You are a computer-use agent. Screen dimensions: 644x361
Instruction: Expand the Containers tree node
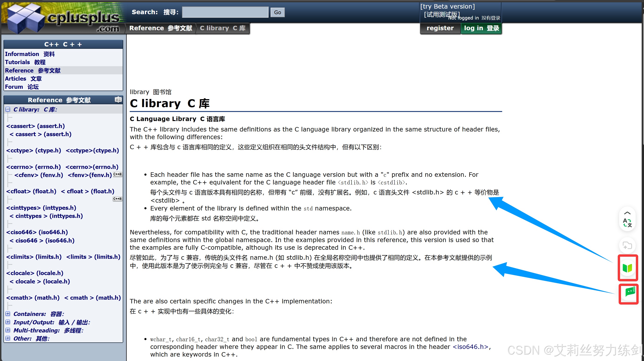(8, 314)
